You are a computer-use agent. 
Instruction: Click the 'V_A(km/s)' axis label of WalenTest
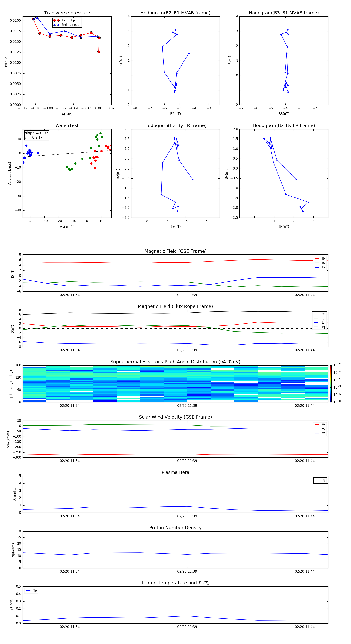[67, 227]
